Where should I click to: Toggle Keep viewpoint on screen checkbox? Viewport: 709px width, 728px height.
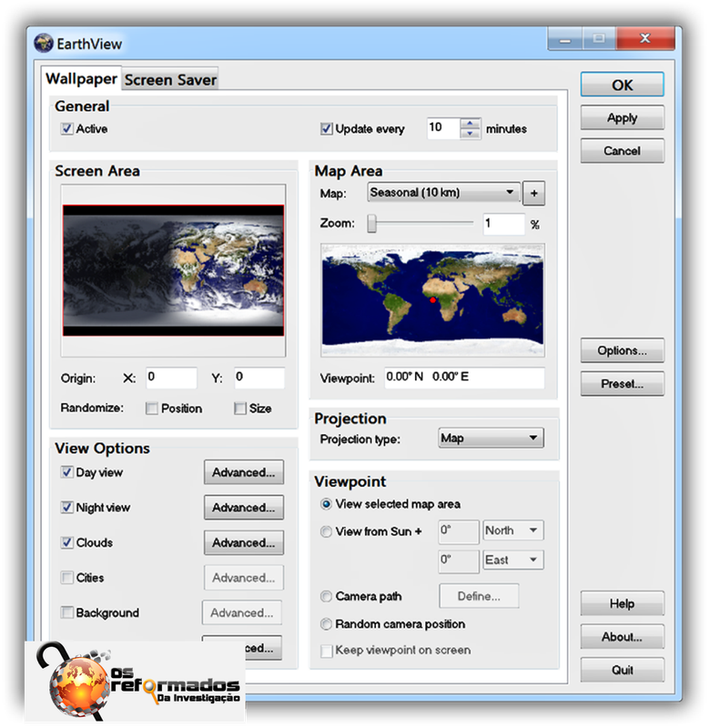pos(327,651)
